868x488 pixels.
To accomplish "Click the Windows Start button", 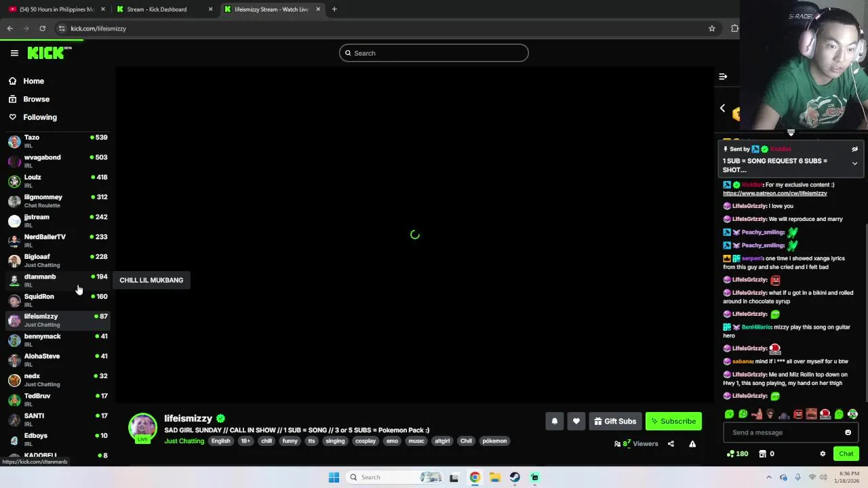I will (334, 477).
